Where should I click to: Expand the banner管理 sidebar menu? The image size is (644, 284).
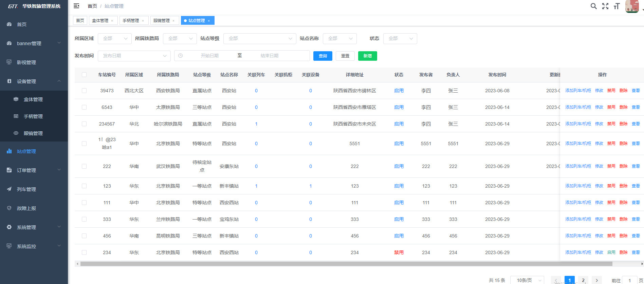pyautogui.click(x=59, y=43)
